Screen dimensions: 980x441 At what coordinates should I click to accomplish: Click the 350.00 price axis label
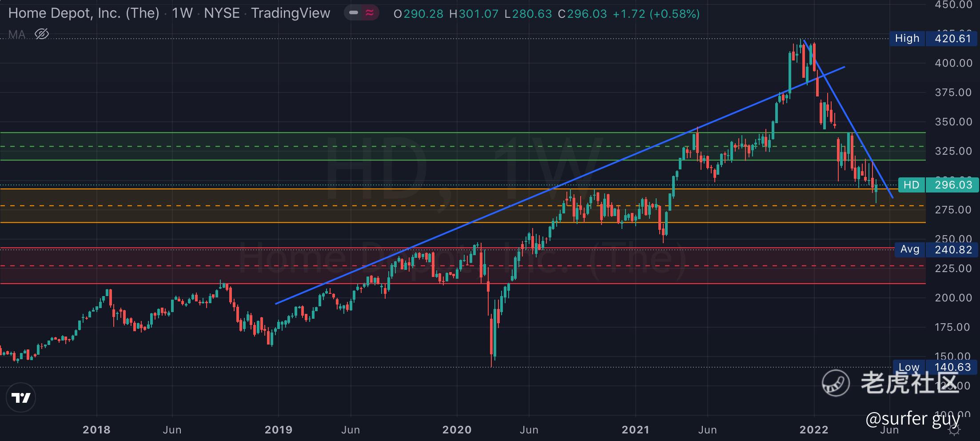953,122
